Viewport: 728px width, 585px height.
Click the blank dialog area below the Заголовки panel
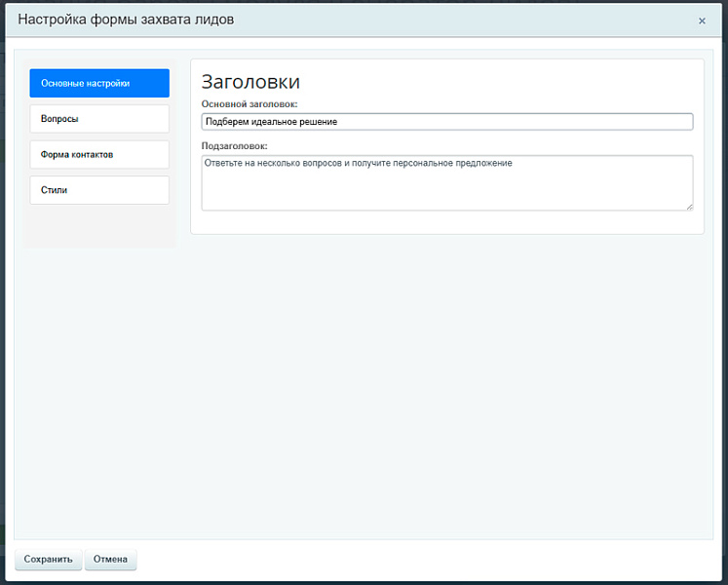coord(446,390)
